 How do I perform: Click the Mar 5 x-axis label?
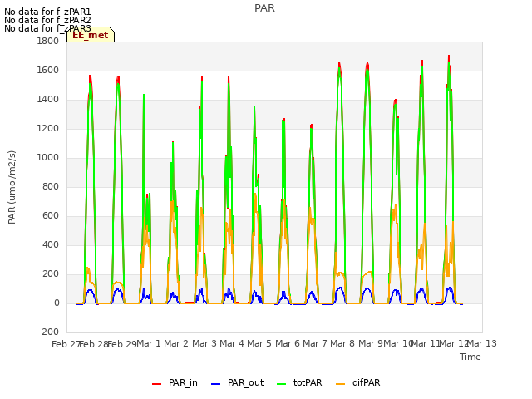click(259, 343)
